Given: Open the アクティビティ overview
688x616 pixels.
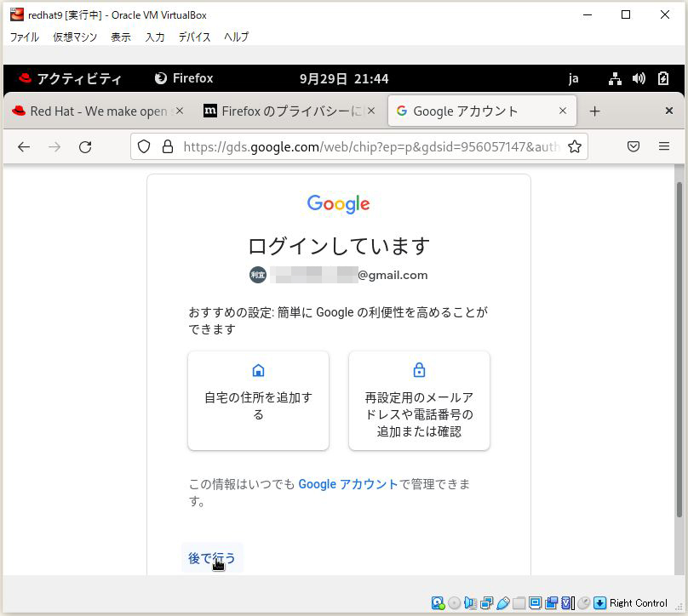Looking at the screenshot, I should click(70, 78).
